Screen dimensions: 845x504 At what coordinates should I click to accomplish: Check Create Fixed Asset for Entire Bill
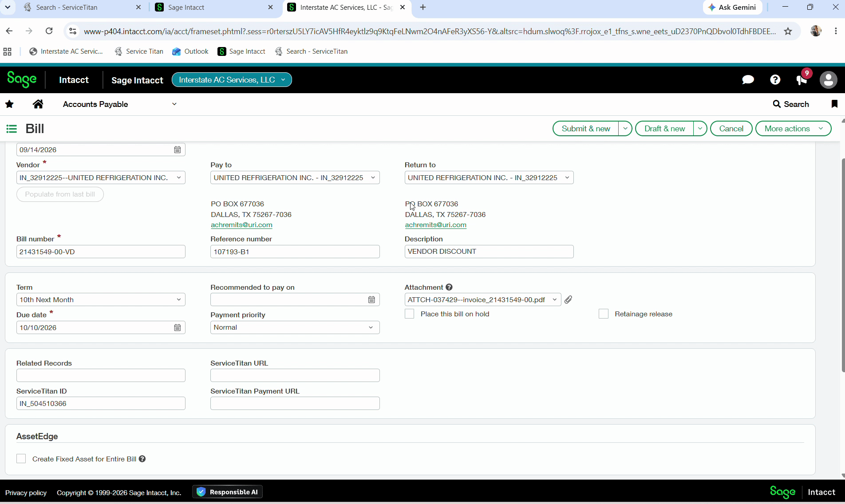(x=21, y=459)
